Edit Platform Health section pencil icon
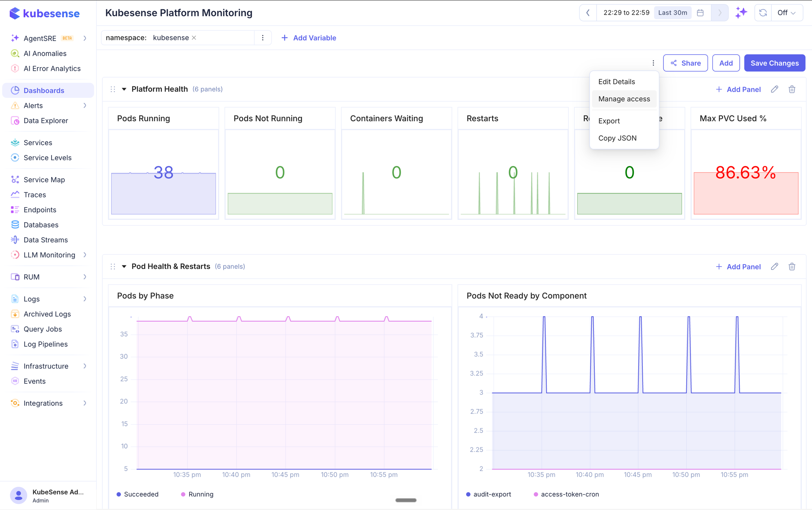 click(x=775, y=89)
